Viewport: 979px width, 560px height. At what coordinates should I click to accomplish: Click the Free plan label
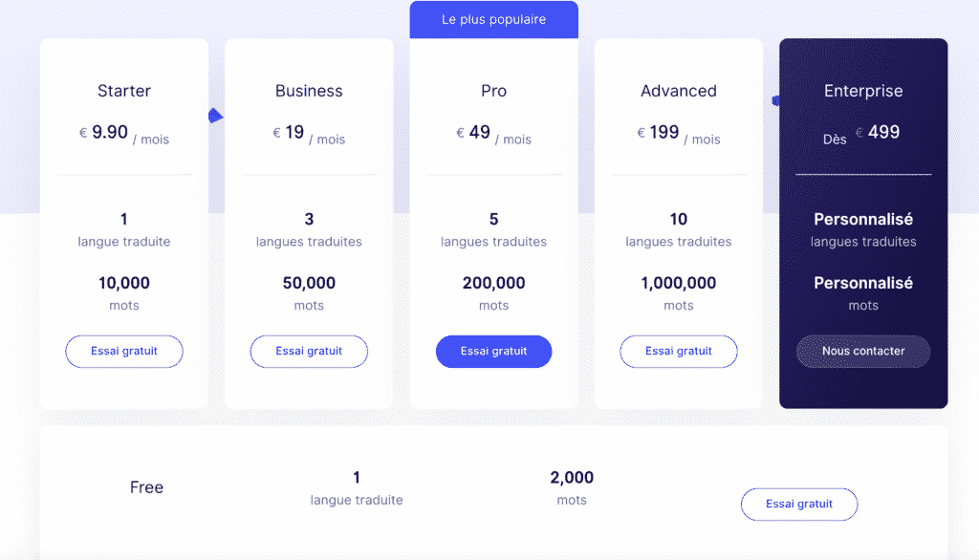point(146,486)
